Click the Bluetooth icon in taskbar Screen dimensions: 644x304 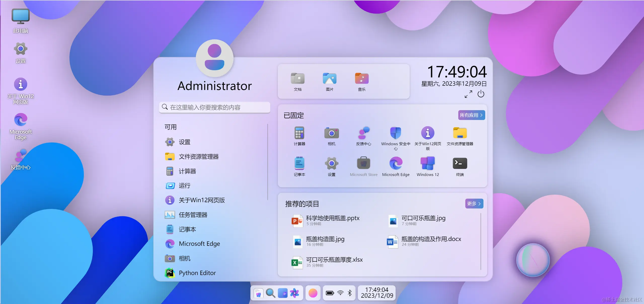click(x=350, y=293)
